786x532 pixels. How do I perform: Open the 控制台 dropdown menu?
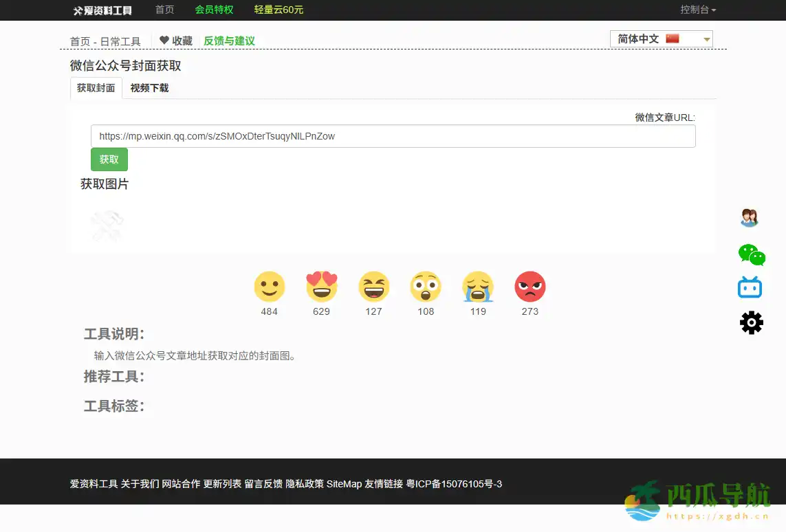coord(696,10)
